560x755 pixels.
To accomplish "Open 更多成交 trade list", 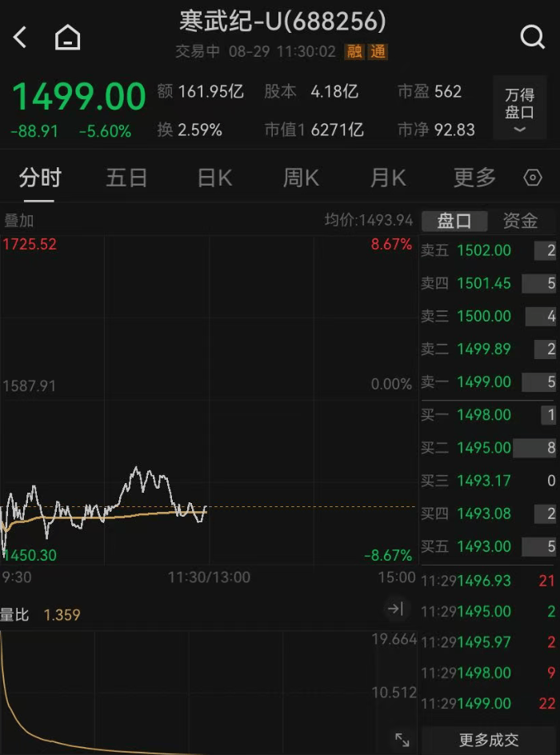I will pyautogui.click(x=489, y=740).
